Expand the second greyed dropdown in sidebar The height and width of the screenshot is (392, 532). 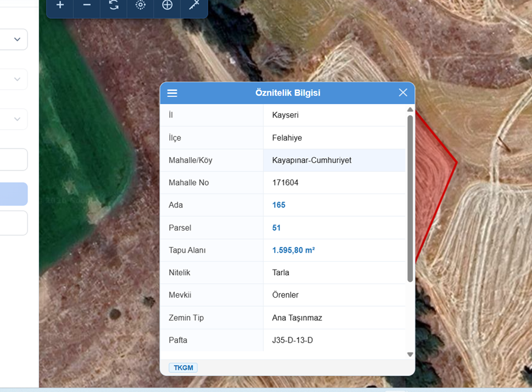13,79
